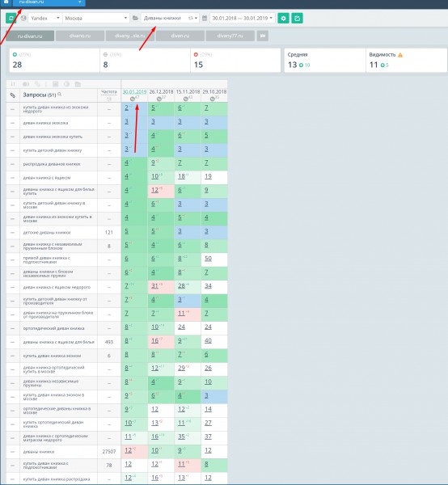Open position 31 in диван книжка с ящиком недорого row
The height and width of the screenshot is (485, 448).
pyautogui.click(x=154, y=286)
